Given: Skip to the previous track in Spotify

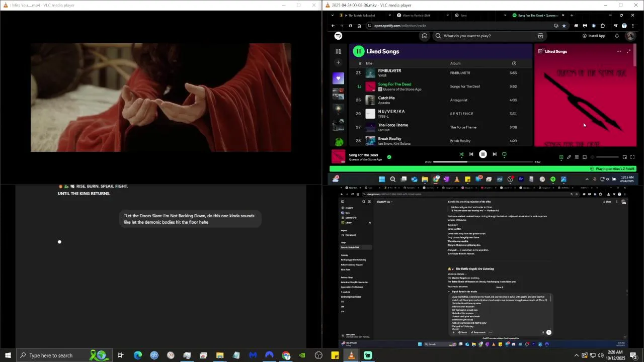Looking at the screenshot, I should click(x=471, y=154).
